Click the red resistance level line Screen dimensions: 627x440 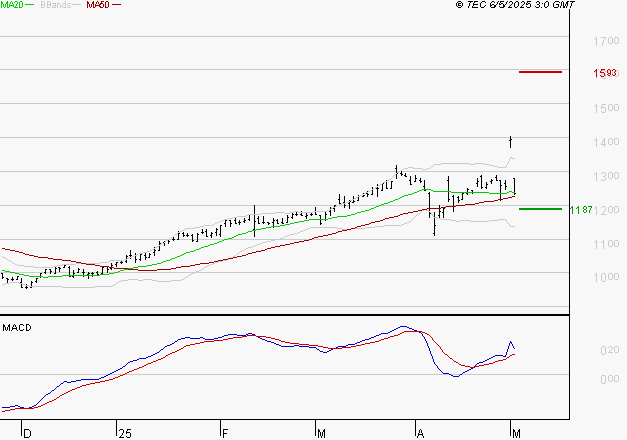[x=540, y=72]
